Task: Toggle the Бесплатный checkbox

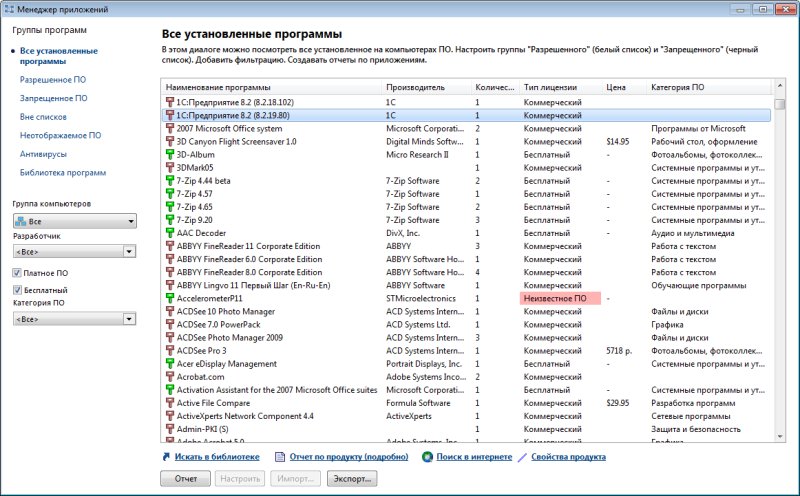Action: pos(17,289)
